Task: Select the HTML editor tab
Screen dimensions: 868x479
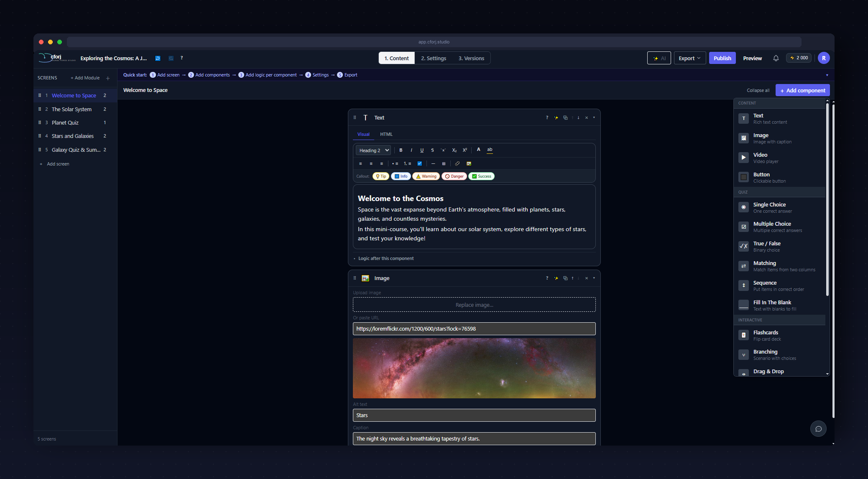Action: 386,134
